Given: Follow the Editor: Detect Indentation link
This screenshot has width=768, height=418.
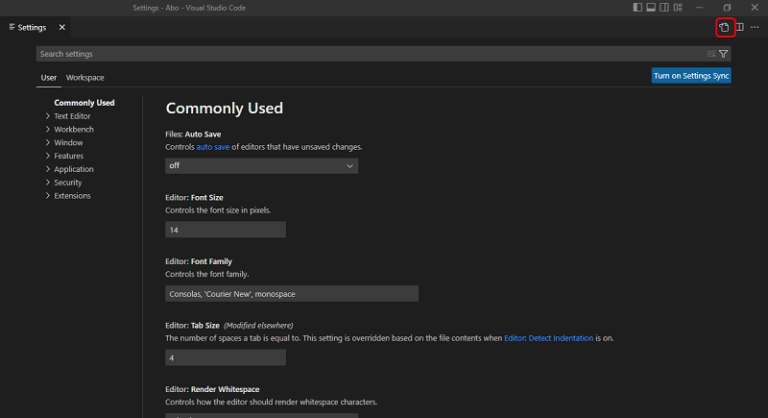Looking at the screenshot, I should tap(548, 338).
